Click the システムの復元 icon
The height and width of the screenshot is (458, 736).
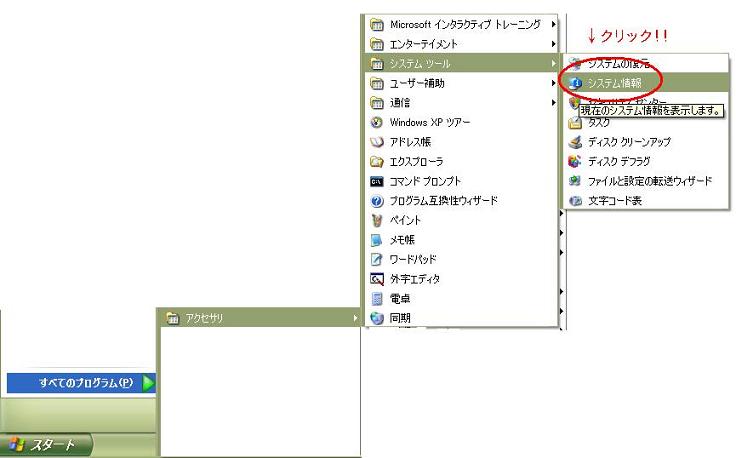tap(575, 64)
